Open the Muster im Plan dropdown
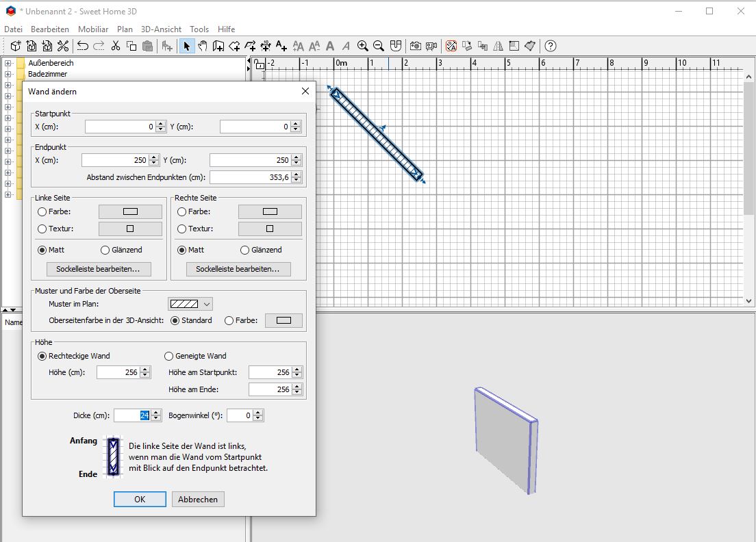This screenshot has width=756, height=542. pyautogui.click(x=190, y=304)
